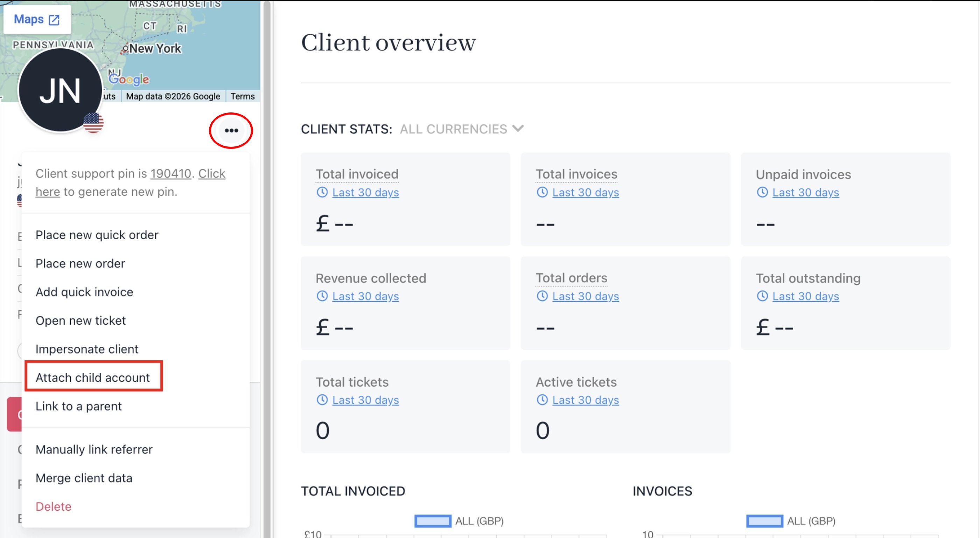Screen dimensions: 980x538
Task: Open the All Currencies dropdown
Action: (461, 129)
